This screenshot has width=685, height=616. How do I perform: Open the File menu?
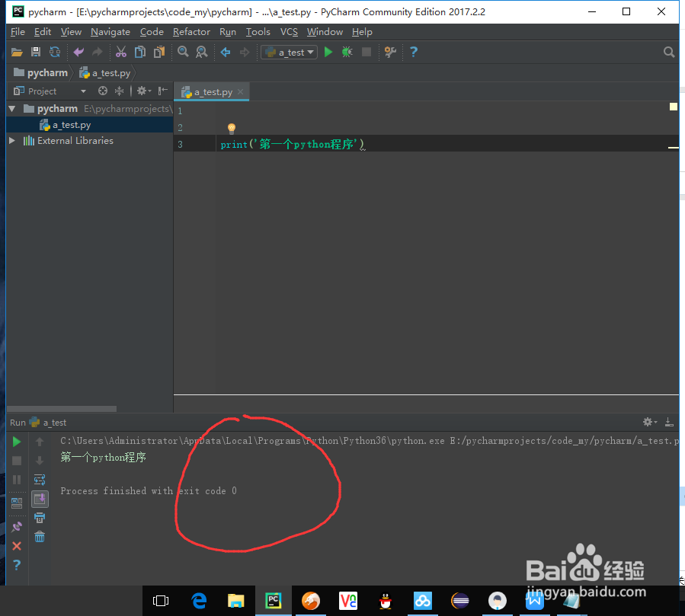18,32
